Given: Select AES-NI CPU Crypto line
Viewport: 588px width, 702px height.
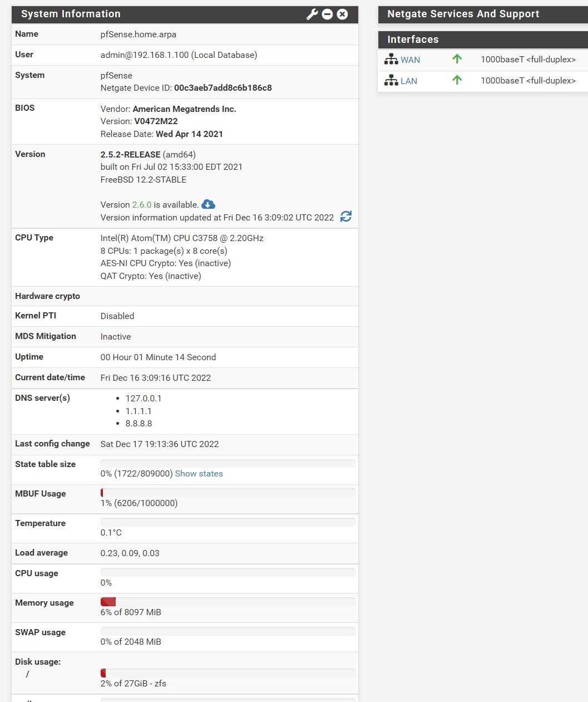Looking at the screenshot, I should pos(166,263).
